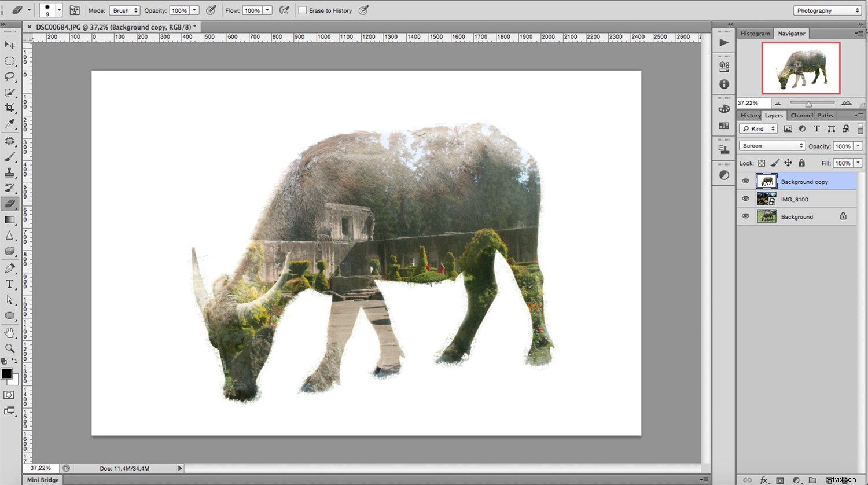Enable the Erase to History checkbox
Image resolution: width=868 pixels, height=485 pixels.
pyautogui.click(x=302, y=10)
